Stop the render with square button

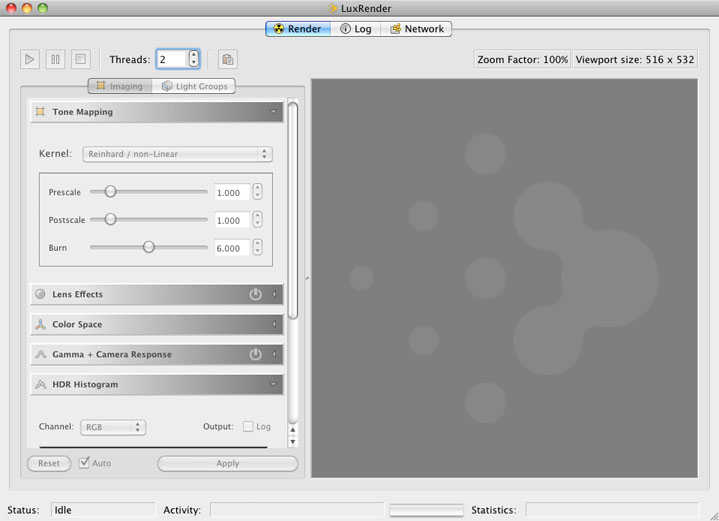(81, 59)
